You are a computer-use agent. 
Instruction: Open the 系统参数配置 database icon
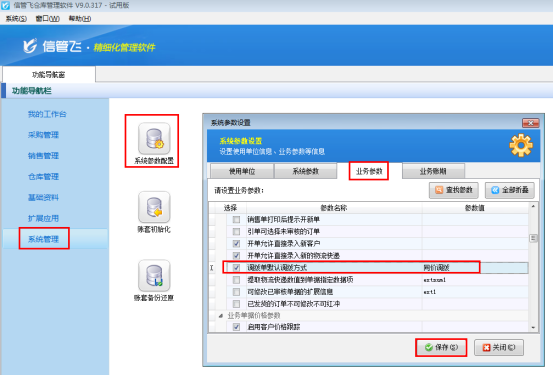[154, 138]
